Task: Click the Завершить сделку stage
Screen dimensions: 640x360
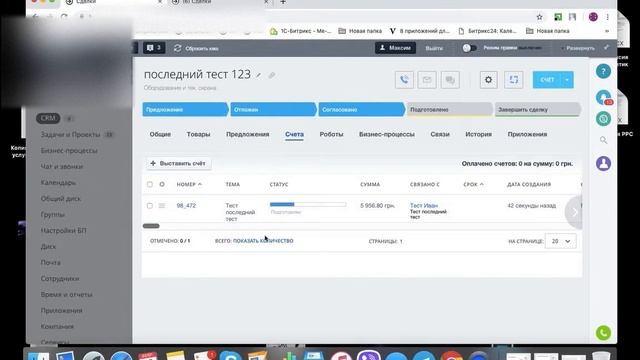Action: point(538,109)
